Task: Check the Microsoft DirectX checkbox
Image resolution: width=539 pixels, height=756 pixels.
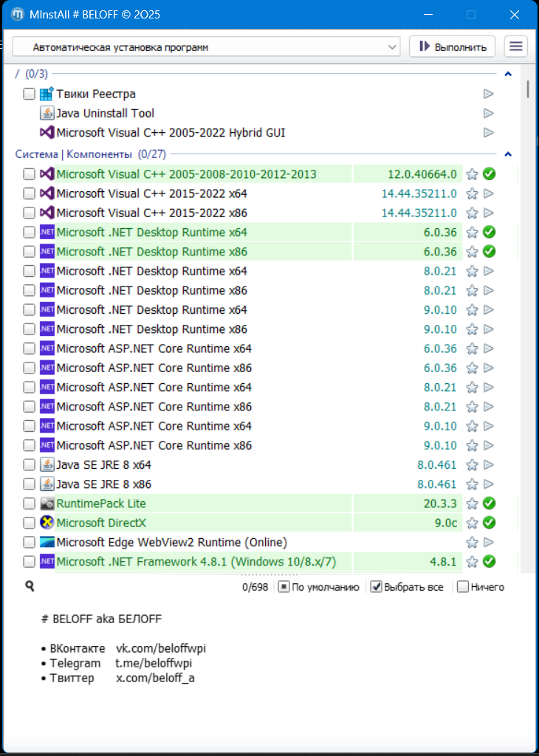Action: [x=29, y=523]
